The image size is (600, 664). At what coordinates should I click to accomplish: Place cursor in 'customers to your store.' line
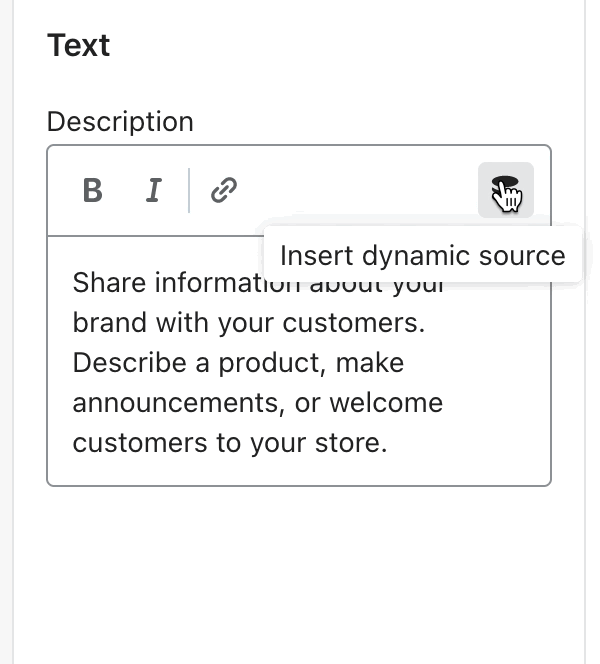tap(230, 443)
